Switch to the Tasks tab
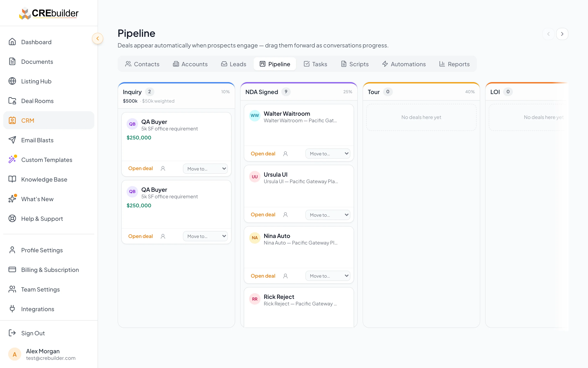 pos(315,64)
